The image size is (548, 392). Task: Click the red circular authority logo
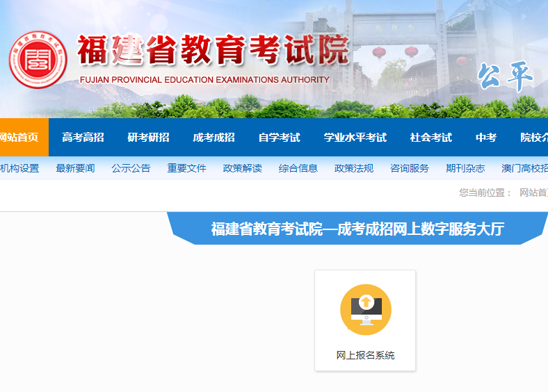[x=38, y=60]
